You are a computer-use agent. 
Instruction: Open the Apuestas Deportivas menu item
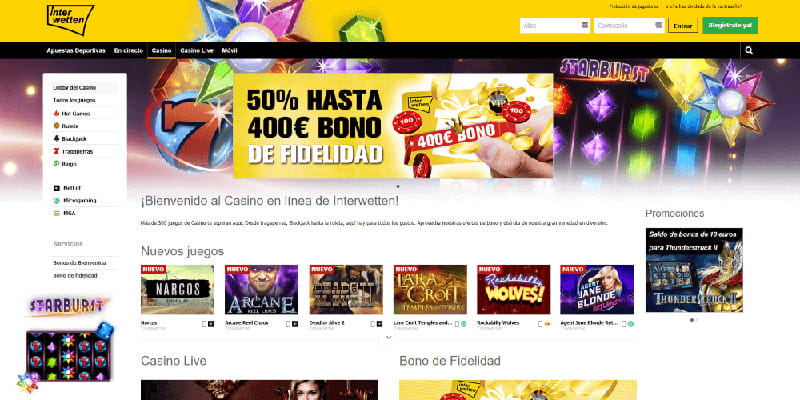coord(76,51)
